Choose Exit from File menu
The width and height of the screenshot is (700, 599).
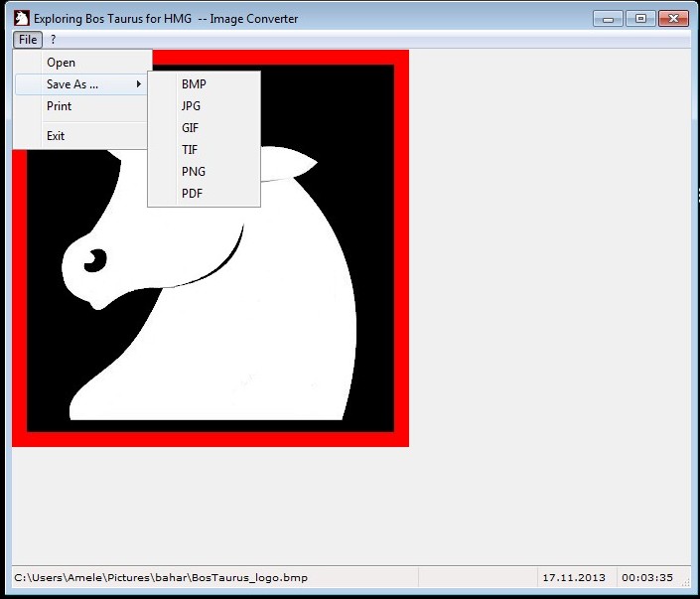tap(81, 136)
